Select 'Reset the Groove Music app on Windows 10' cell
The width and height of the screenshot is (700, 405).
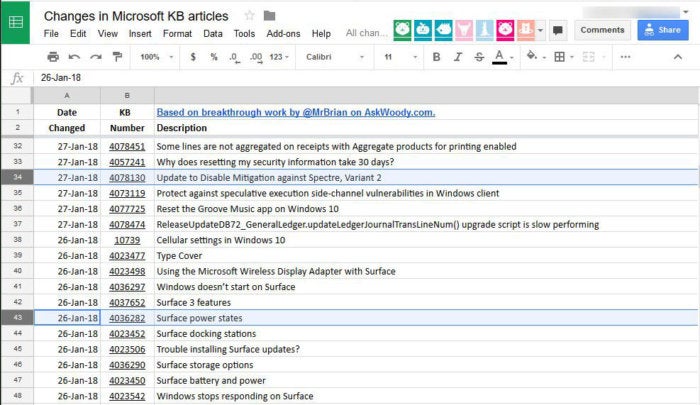(x=426, y=209)
